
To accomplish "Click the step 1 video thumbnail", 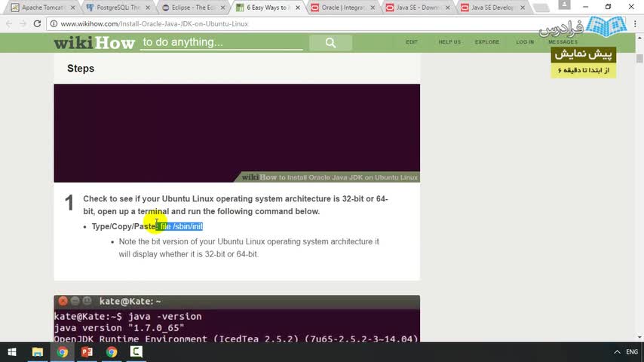I will click(237, 133).
